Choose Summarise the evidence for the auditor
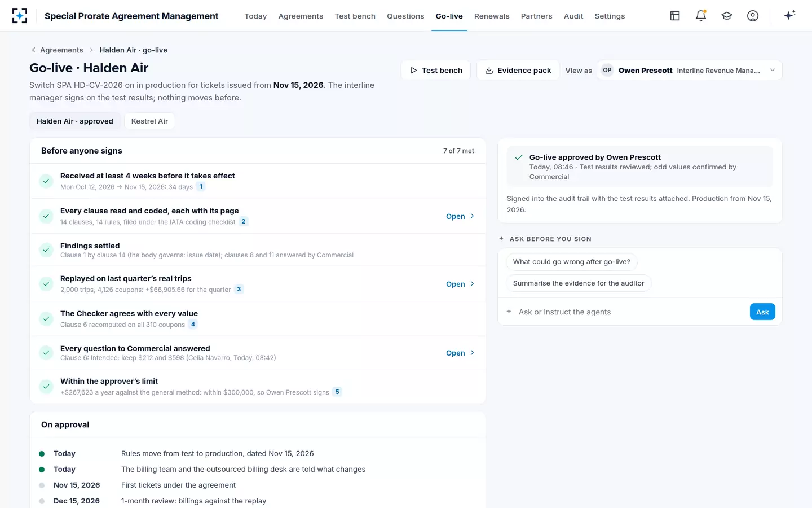The width and height of the screenshot is (812, 508). click(x=579, y=283)
